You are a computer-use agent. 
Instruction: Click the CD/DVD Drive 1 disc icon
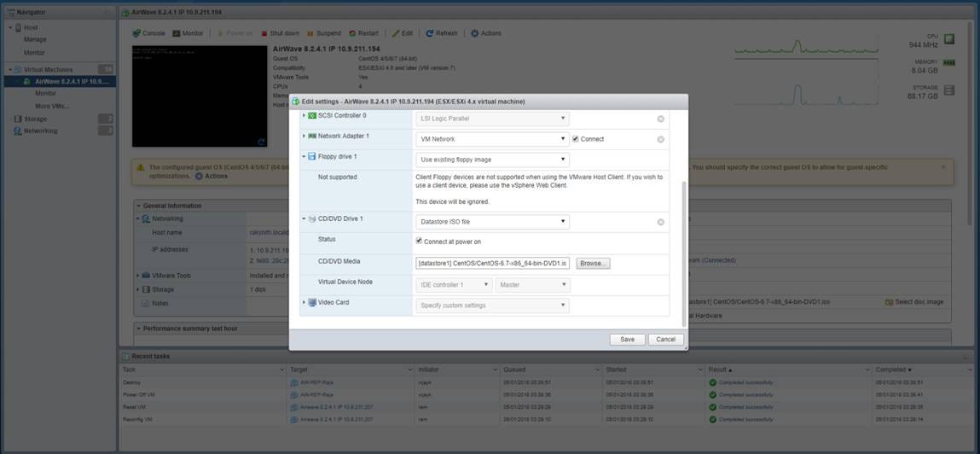(312, 218)
